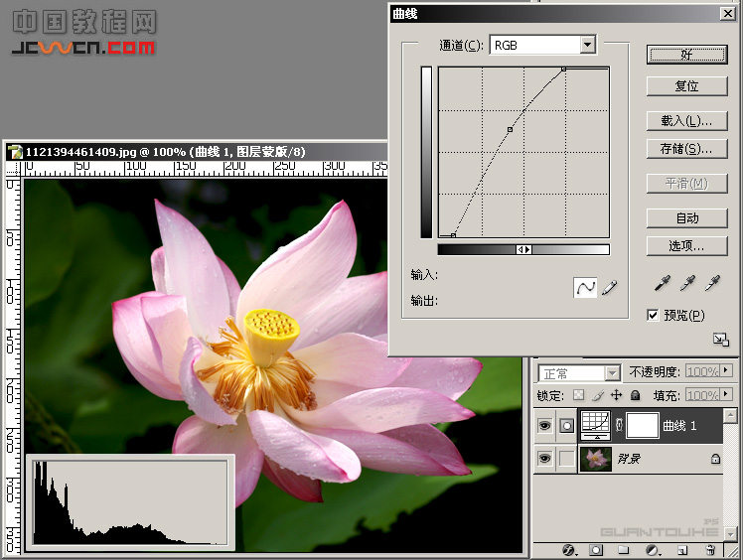
Task: Select the 曲线 1 layer mask thumbnail
Action: 643,425
